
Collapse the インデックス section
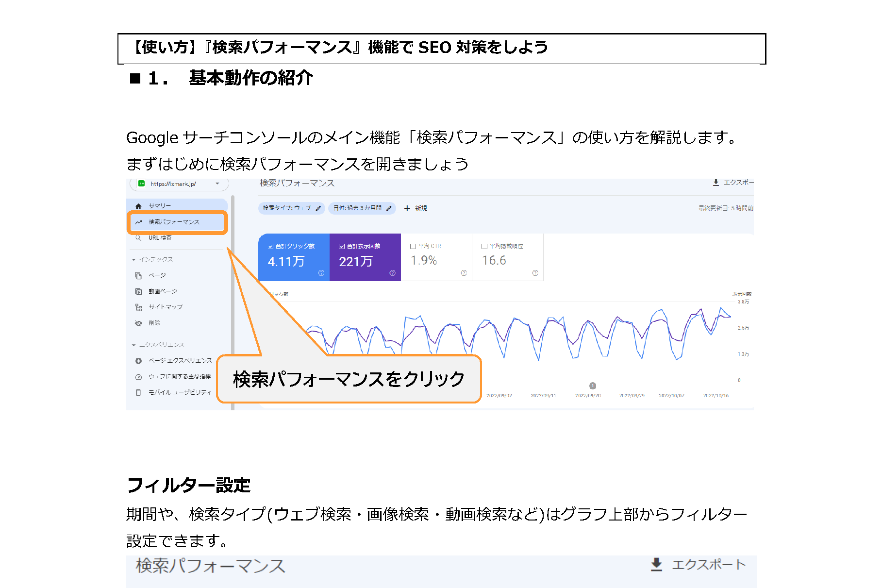pyautogui.click(x=134, y=260)
